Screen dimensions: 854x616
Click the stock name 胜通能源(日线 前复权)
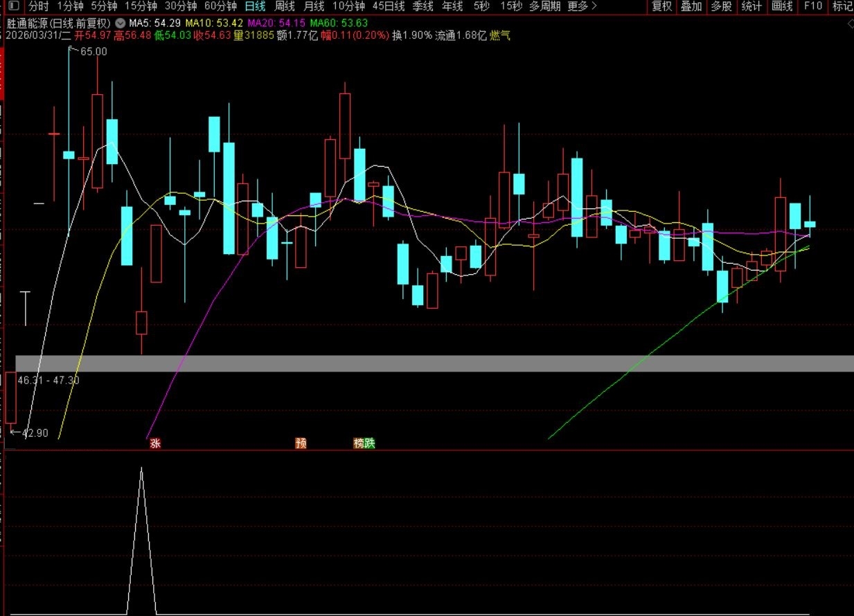pyautogui.click(x=60, y=23)
